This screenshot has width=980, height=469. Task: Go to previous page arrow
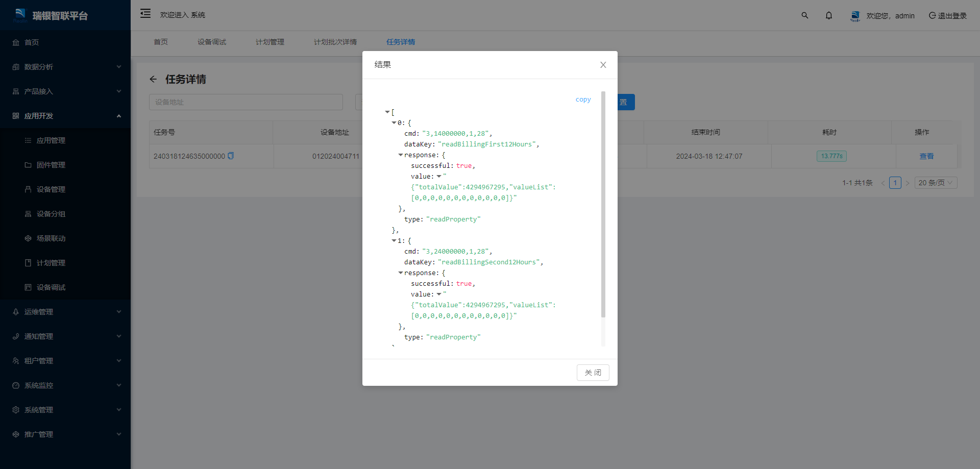click(x=883, y=183)
